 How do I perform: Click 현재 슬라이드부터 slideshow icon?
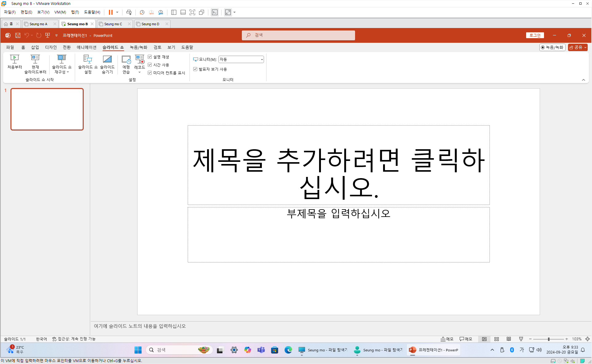click(x=35, y=62)
